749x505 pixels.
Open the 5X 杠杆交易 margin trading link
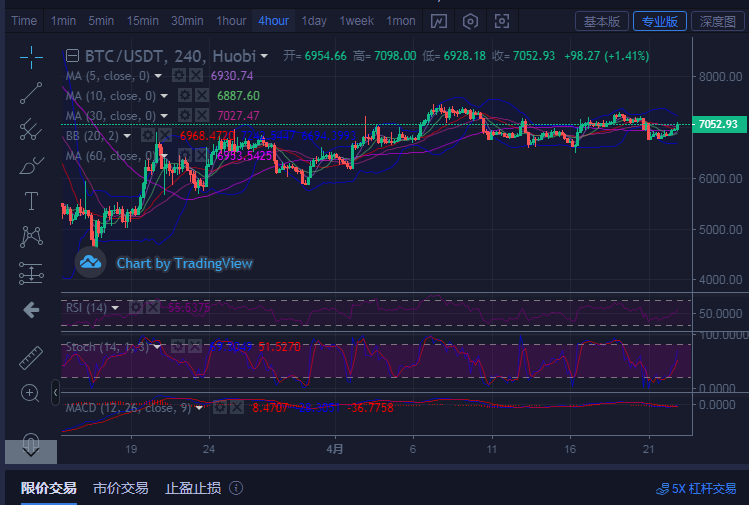click(x=696, y=488)
